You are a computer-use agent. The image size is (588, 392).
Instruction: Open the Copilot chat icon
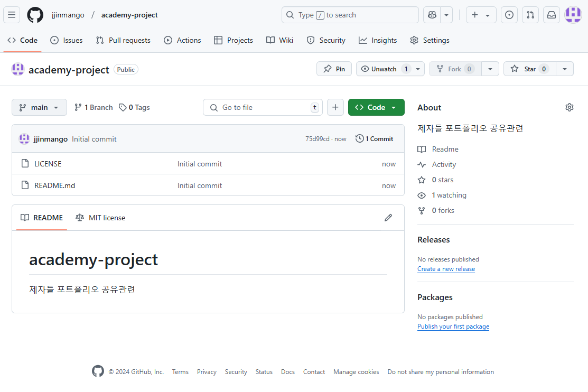click(x=432, y=15)
